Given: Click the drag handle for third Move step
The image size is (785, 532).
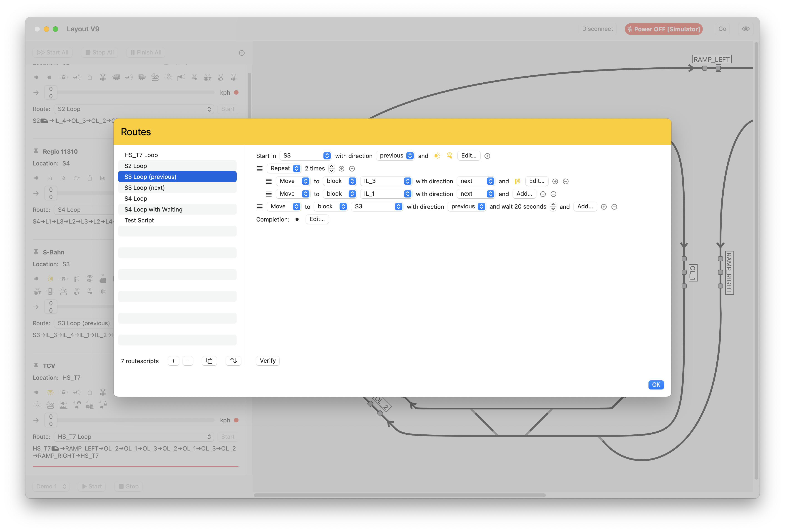Looking at the screenshot, I should pyautogui.click(x=260, y=206).
